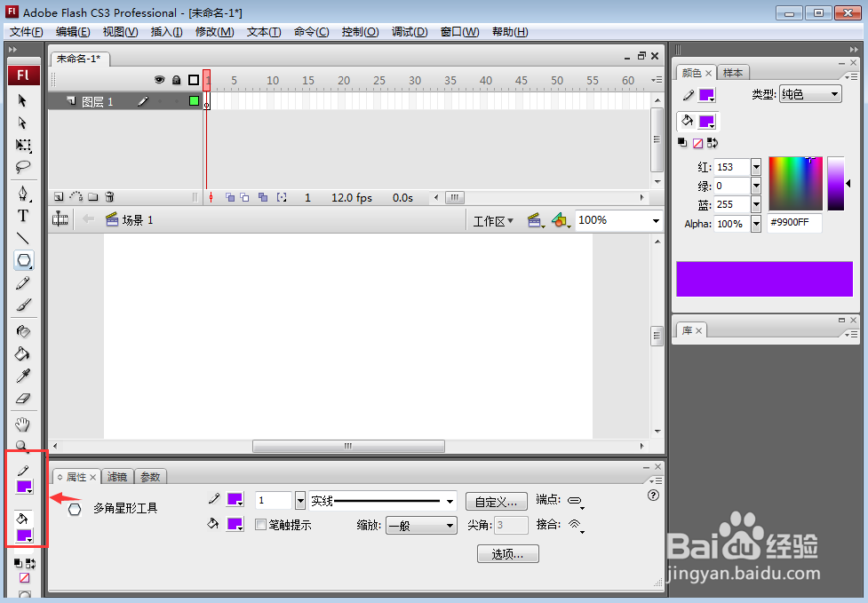Select the Pencil tool

(x=23, y=283)
